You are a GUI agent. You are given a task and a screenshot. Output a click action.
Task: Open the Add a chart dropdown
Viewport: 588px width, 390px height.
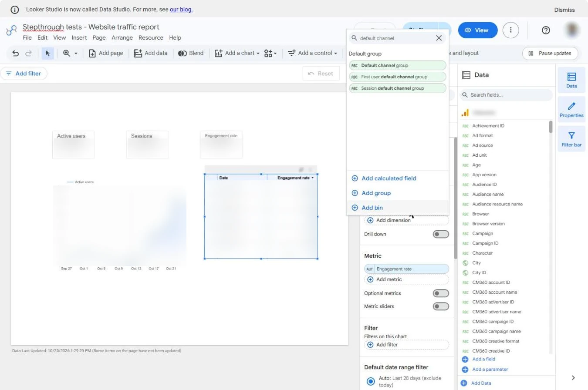click(x=237, y=53)
